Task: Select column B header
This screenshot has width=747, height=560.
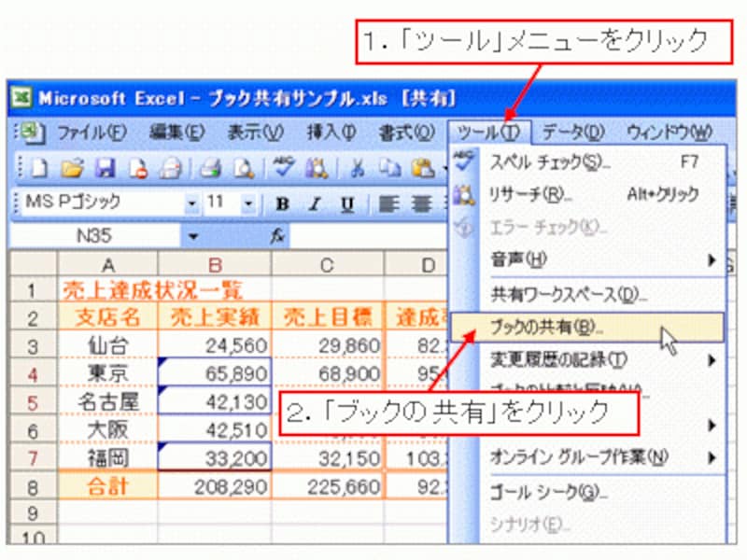Action: 215,265
